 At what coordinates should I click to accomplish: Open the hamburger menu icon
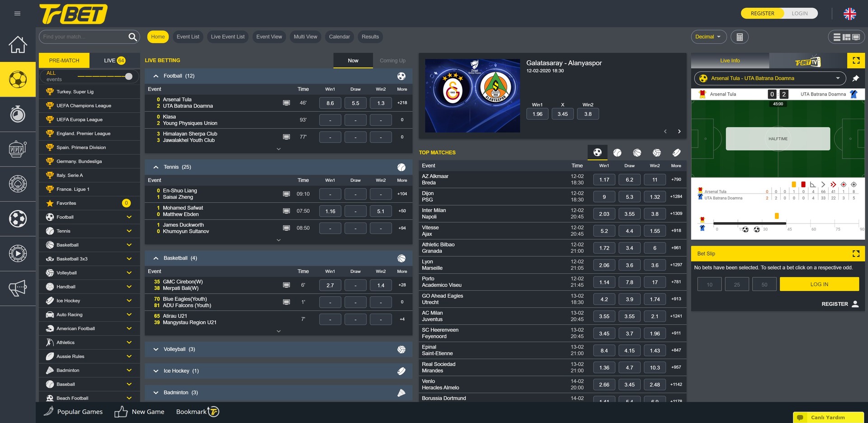(17, 14)
